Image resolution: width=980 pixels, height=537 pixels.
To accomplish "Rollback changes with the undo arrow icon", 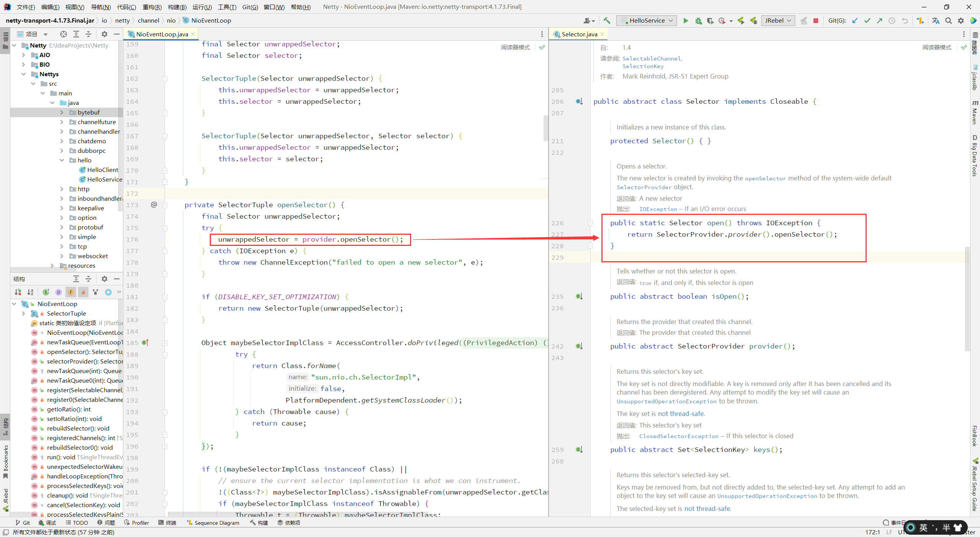I will 905,21.
